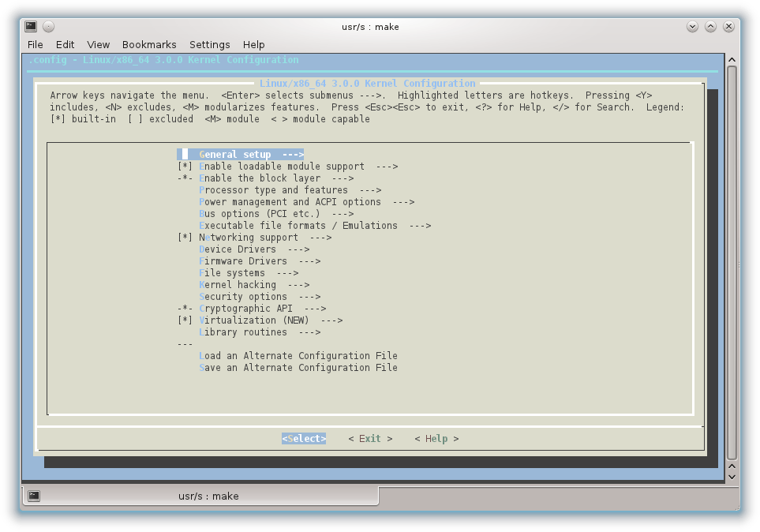Select the File systems label
Image resolution: width=760 pixels, height=532 pixels.
point(232,273)
